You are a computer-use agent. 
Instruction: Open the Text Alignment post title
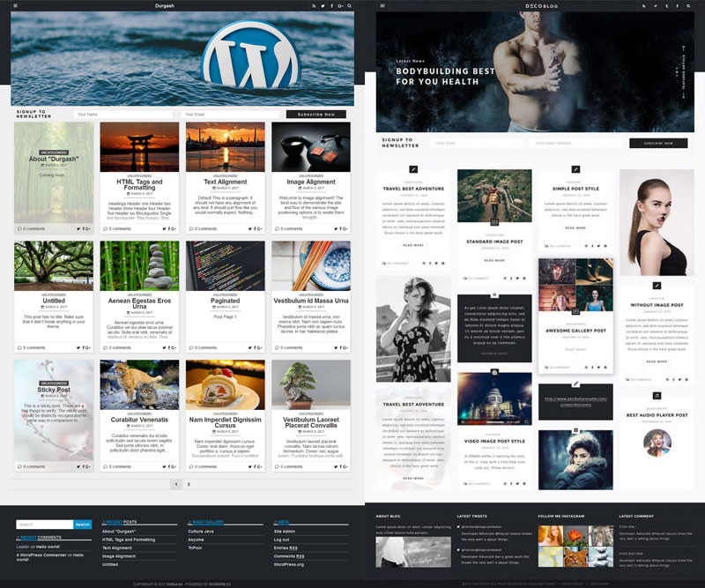[x=226, y=182]
